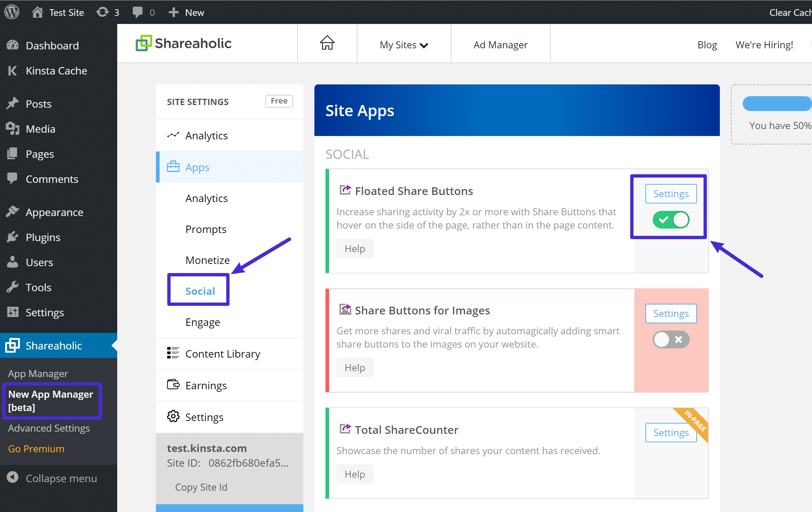Click the Settings gear icon

(x=173, y=417)
